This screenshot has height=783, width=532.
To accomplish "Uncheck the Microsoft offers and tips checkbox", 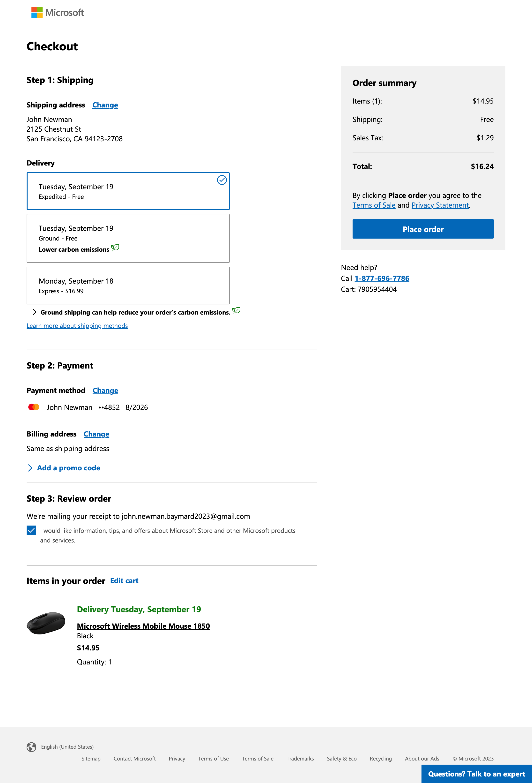I will [x=31, y=530].
